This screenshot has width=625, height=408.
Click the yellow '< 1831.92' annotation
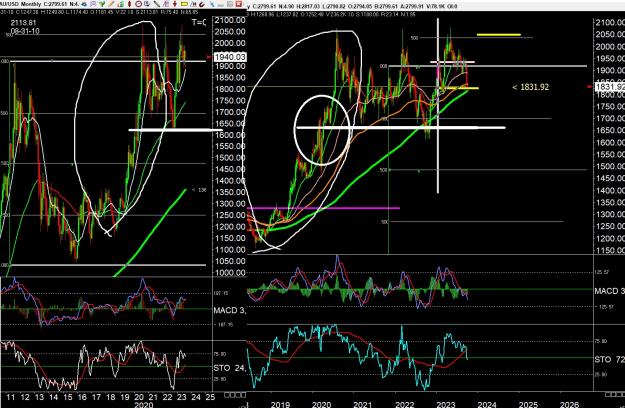point(530,87)
